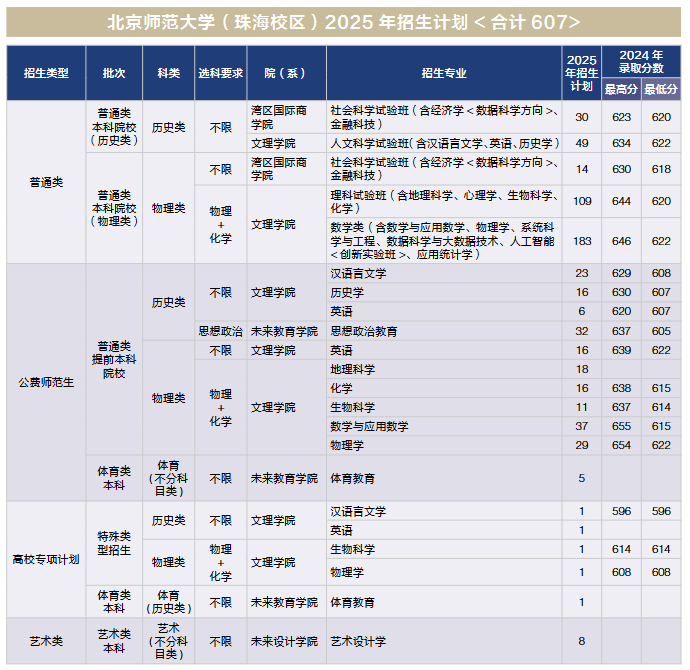
Task: Select the 艺术类 admission type cell
Action: (46, 641)
